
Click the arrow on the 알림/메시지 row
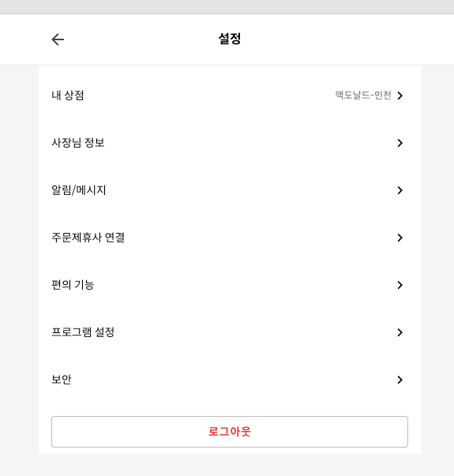point(400,190)
